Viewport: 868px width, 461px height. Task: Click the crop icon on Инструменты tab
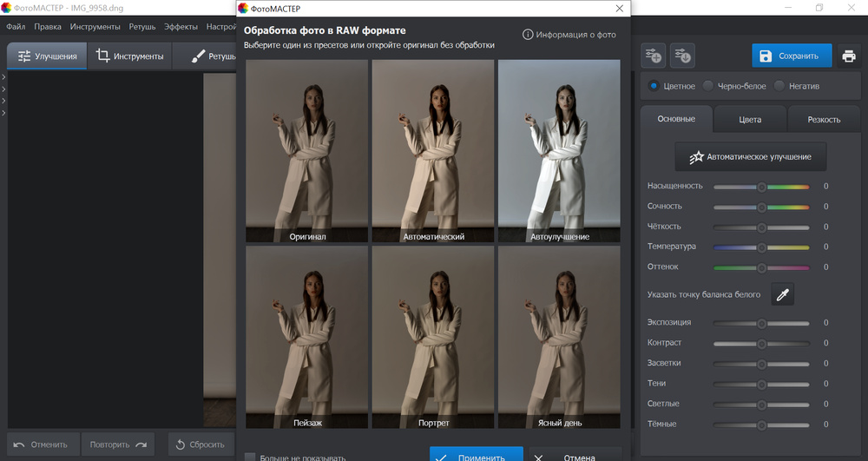click(x=103, y=56)
